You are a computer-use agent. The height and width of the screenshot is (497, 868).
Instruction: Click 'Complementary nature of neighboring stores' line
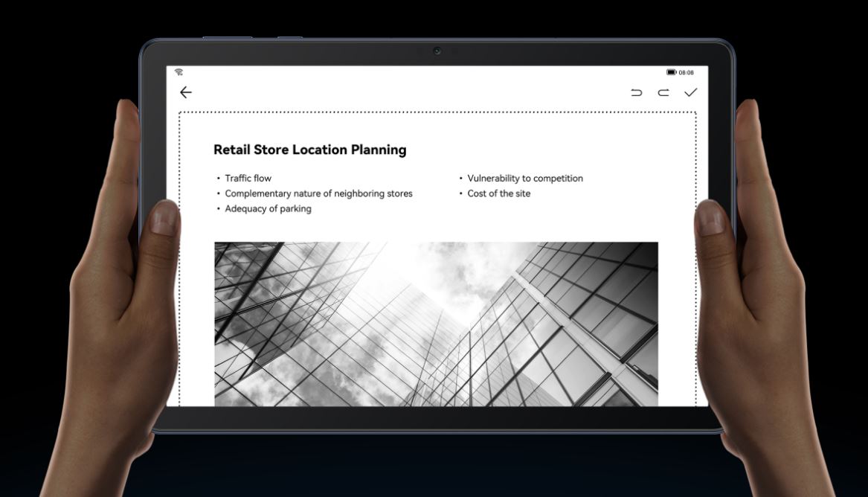[x=318, y=193]
